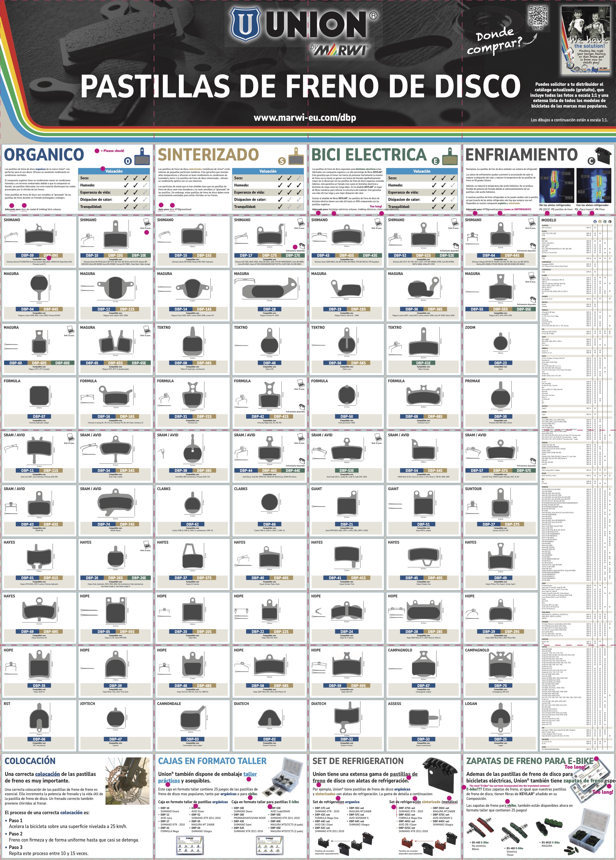This screenshot has width=616, height=860.
Task: Click the DBP-10S part label
Action: 115,255
